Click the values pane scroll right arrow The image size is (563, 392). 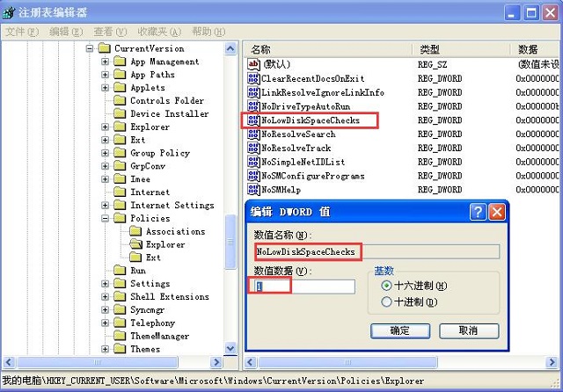pyautogui.click(x=552, y=362)
